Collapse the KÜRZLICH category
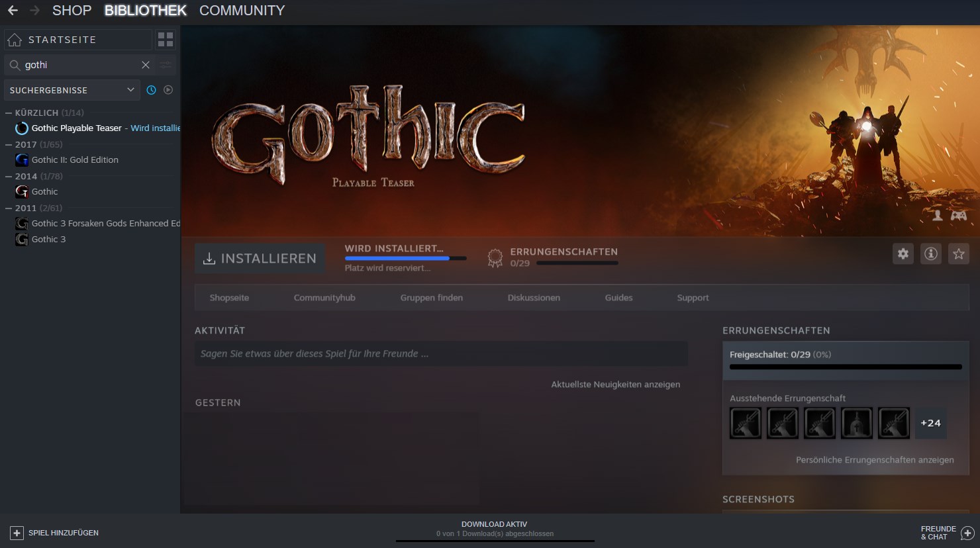Screen dimensions: 980x548 click(x=9, y=113)
